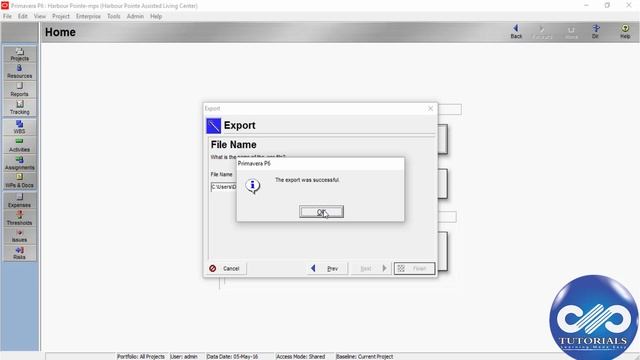Click 'Access Mode: Shared' in status bar

(300, 357)
